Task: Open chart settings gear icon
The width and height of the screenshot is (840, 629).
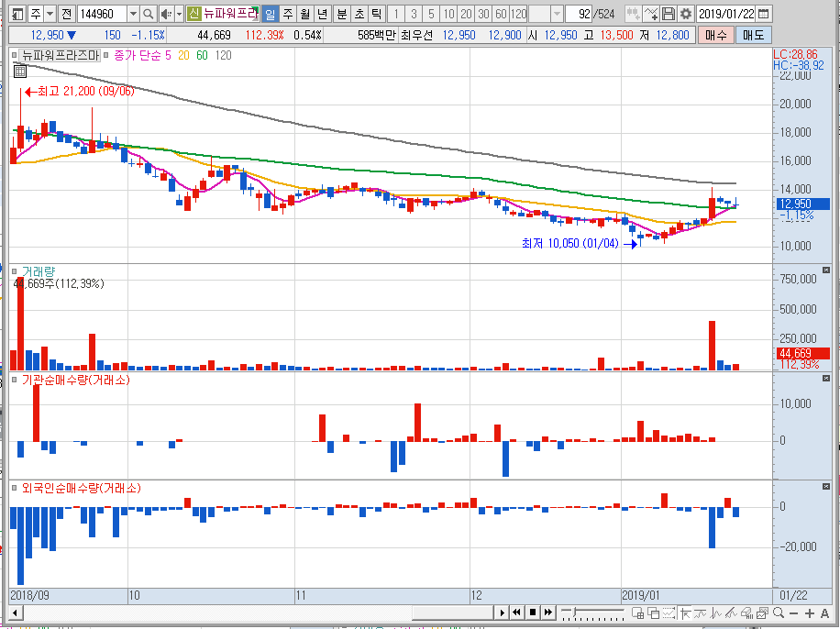Action: coord(685,14)
